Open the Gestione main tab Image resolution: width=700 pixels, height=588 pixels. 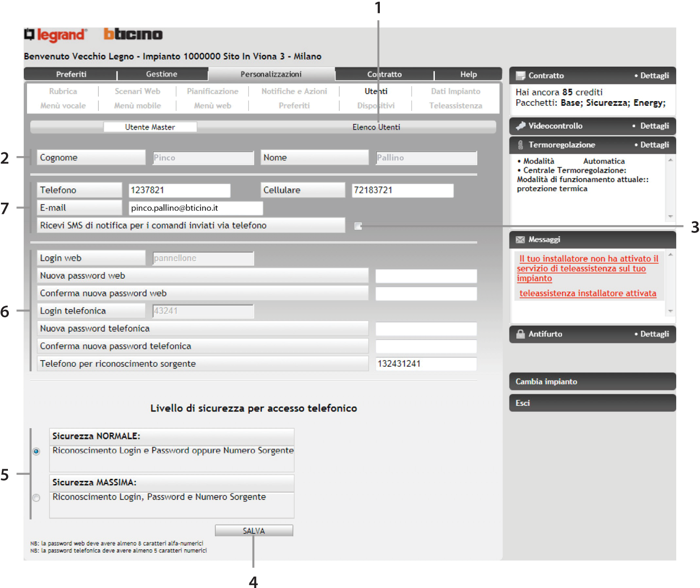162,74
